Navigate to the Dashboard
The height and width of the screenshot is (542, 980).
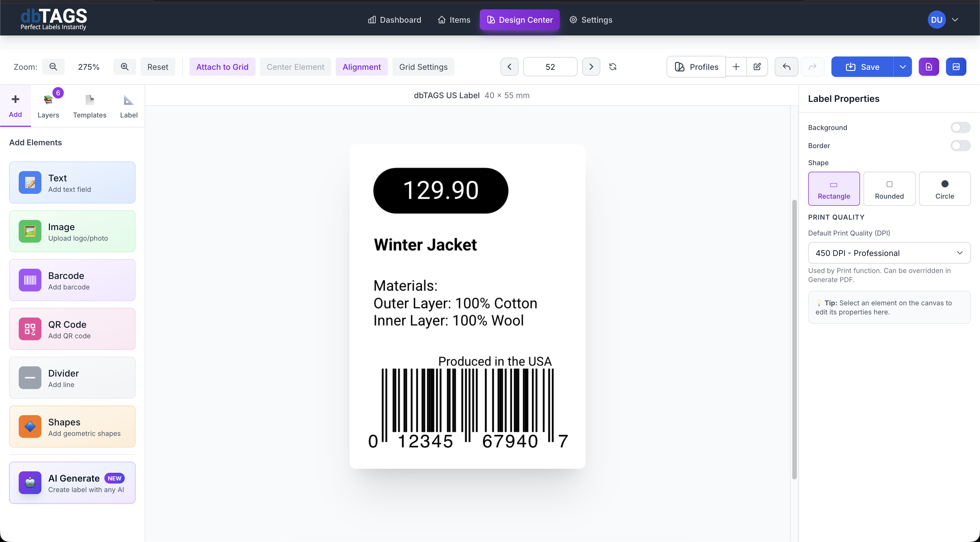(394, 20)
